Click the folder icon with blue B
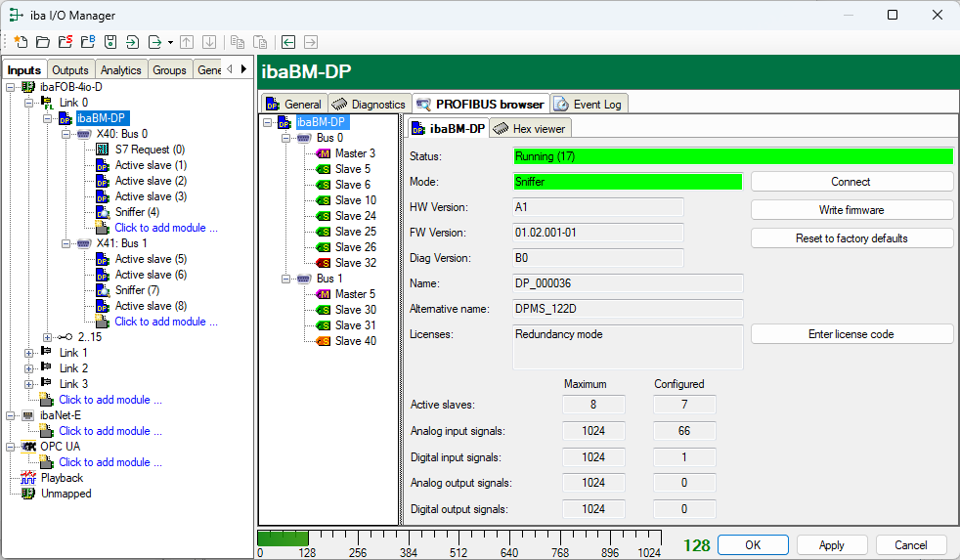The width and height of the screenshot is (960, 560). click(88, 42)
